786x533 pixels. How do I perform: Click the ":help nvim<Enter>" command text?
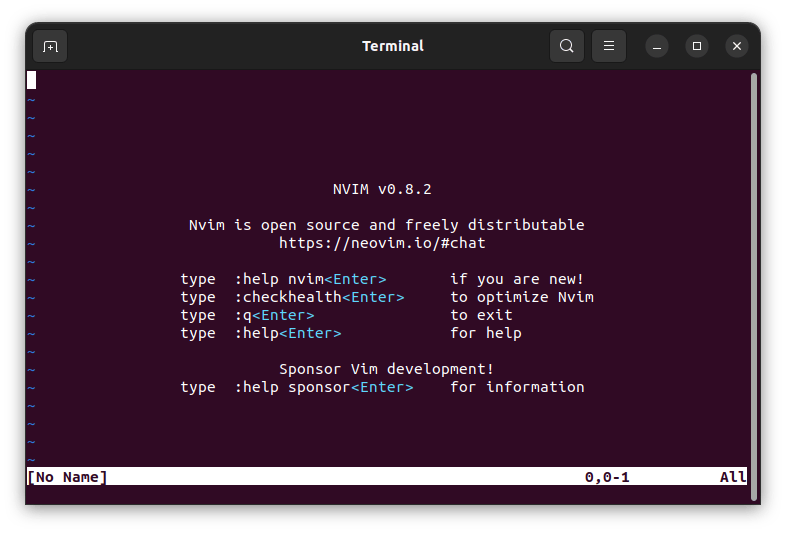pyautogui.click(x=310, y=279)
